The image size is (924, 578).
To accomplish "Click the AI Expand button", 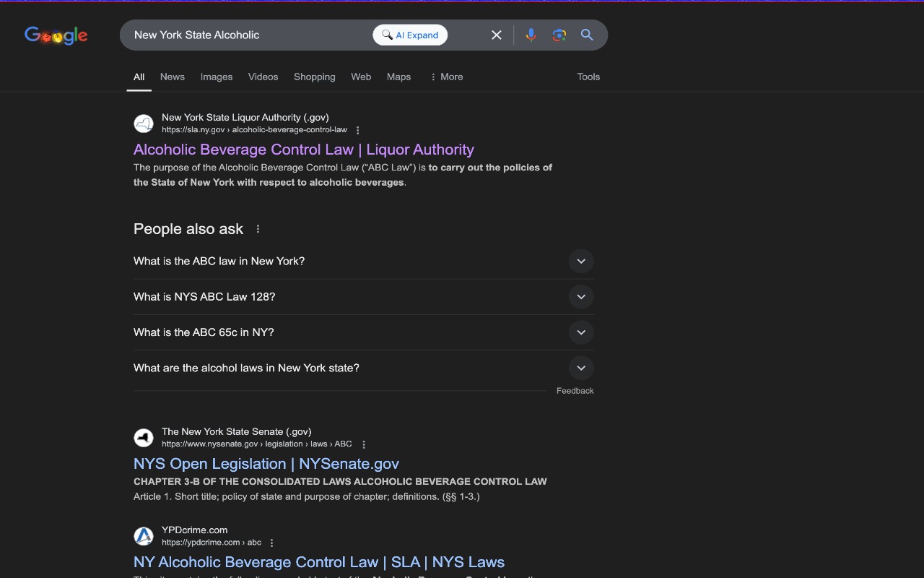I will coord(410,35).
